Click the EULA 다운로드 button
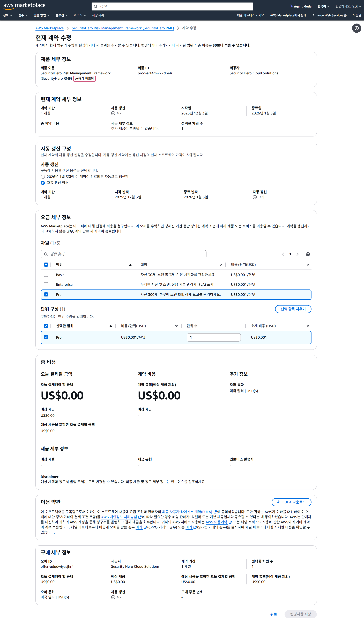The height and width of the screenshot is (631, 364). point(291,502)
